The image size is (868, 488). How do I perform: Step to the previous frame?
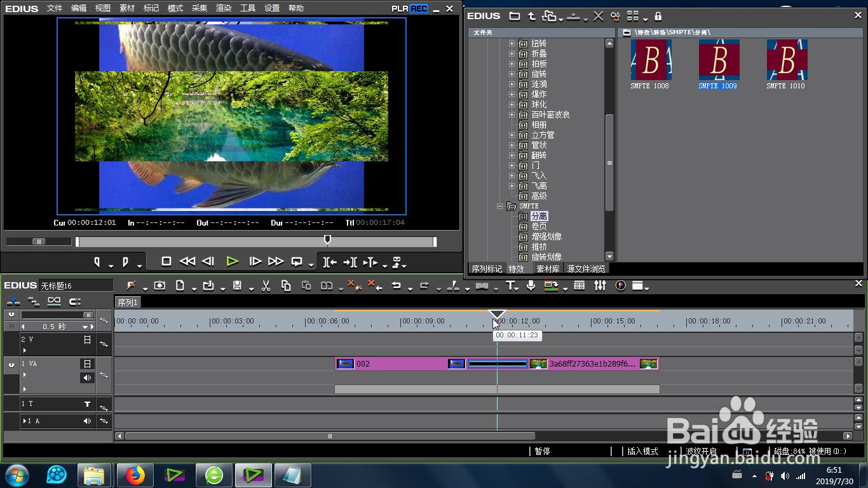208,261
